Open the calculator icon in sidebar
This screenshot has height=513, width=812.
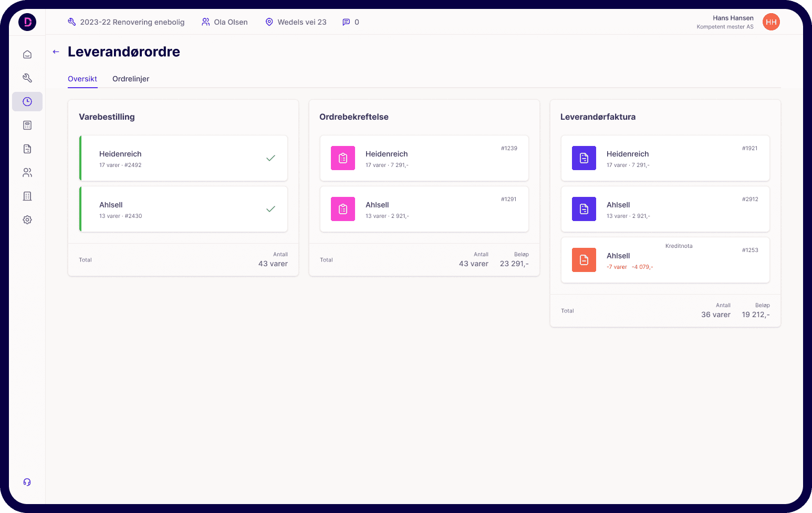click(x=27, y=125)
